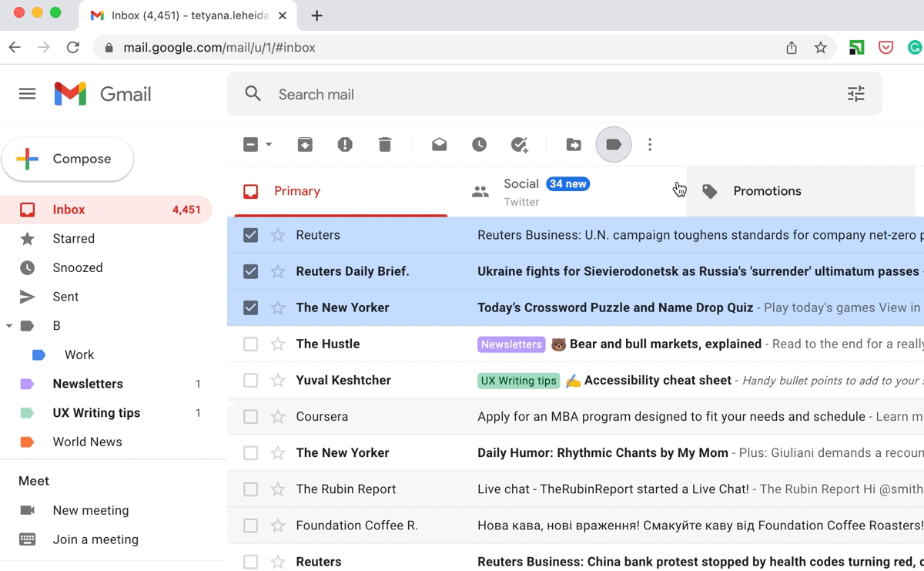Reload the page in browser
Screen dimensions: 924x571
(x=73, y=48)
